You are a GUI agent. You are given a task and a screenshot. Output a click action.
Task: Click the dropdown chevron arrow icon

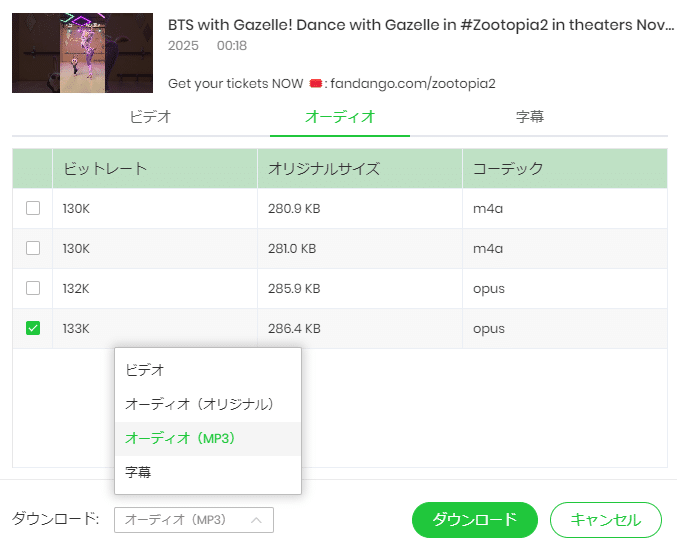pos(256,520)
